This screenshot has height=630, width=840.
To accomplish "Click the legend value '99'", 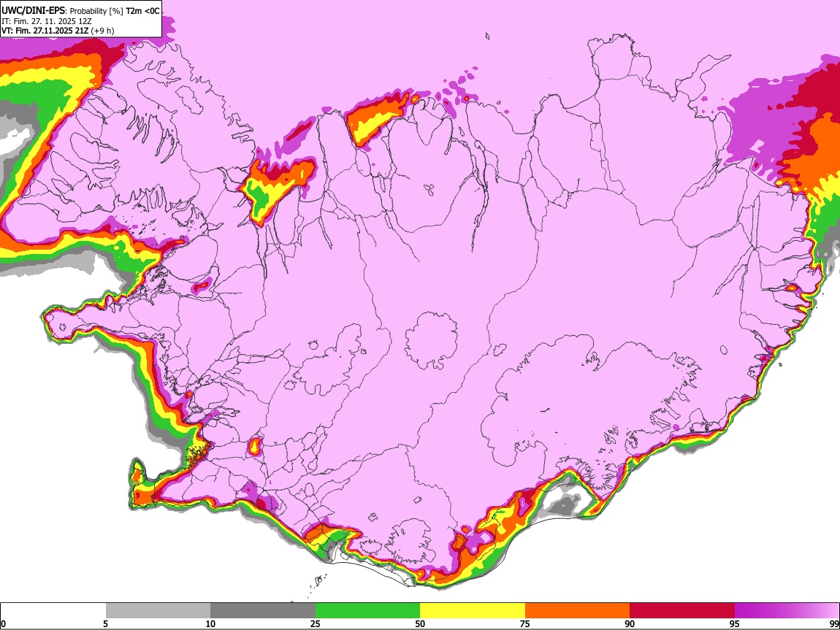I will point(834,624).
